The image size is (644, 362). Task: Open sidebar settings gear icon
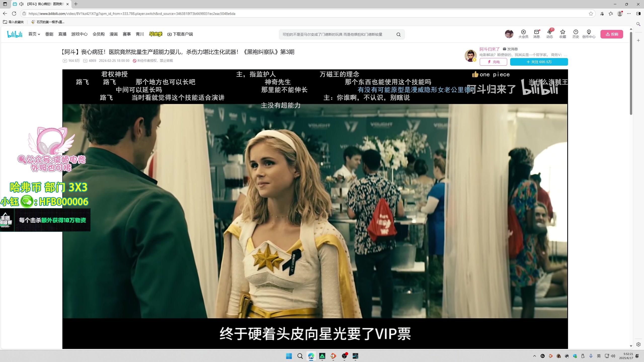point(638,344)
